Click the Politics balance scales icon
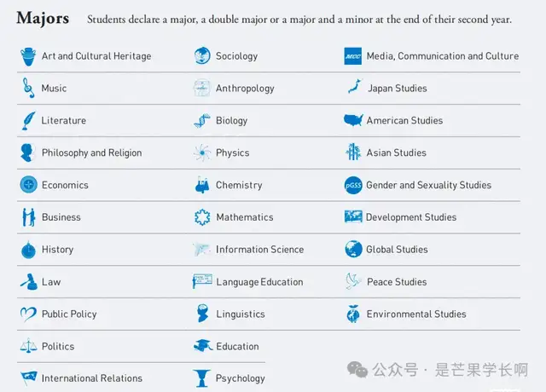This screenshot has height=392, width=546. coord(28,346)
